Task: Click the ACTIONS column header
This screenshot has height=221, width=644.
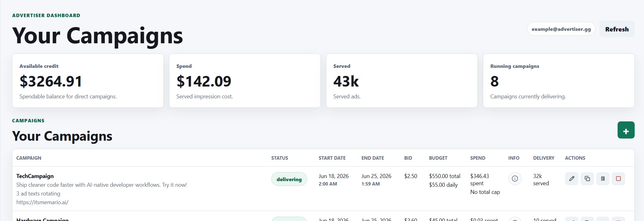Action: click(575, 158)
